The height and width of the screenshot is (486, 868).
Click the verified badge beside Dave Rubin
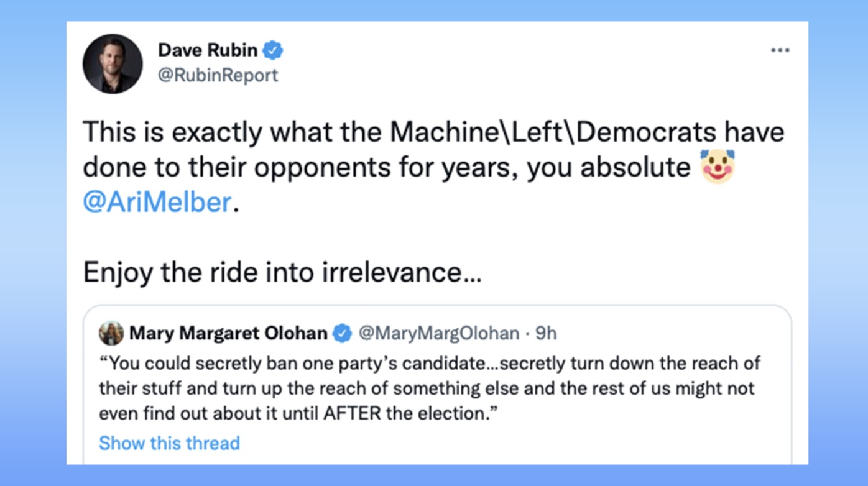pyautogui.click(x=272, y=50)
